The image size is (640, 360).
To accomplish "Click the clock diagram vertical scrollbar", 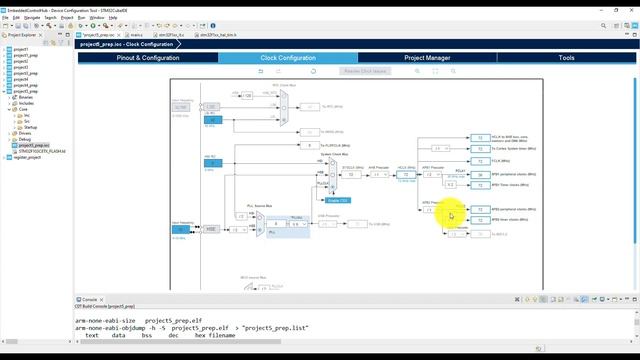I will [x=635, y=161].
